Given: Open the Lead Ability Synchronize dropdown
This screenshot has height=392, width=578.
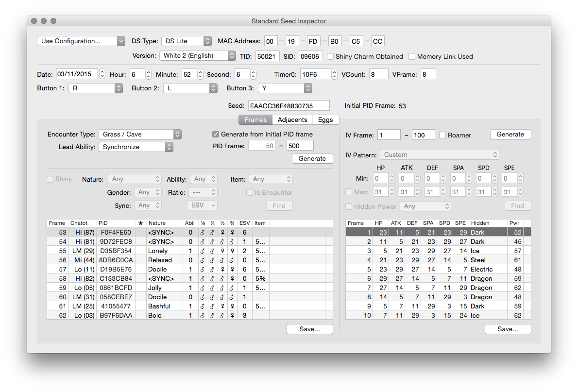Looking at the screenshot, I should pyautogui.click(x=136, y=147).
